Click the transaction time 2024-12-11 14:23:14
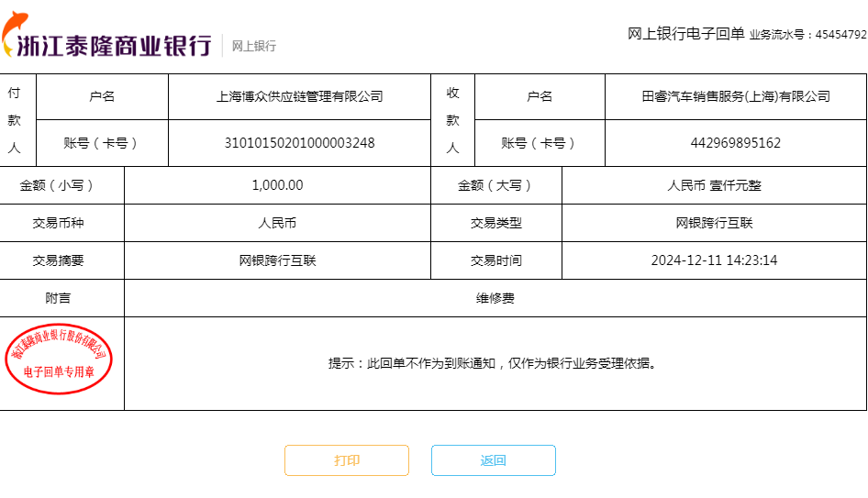Screen dimensions: 868x498 click(x=714, y=260)
